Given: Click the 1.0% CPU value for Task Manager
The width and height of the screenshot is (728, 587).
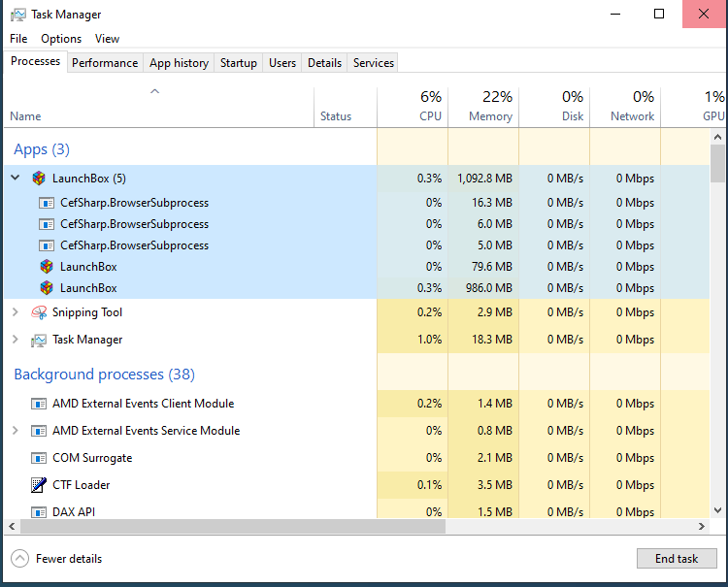Looking at the screenshot, I should (429, 340).
